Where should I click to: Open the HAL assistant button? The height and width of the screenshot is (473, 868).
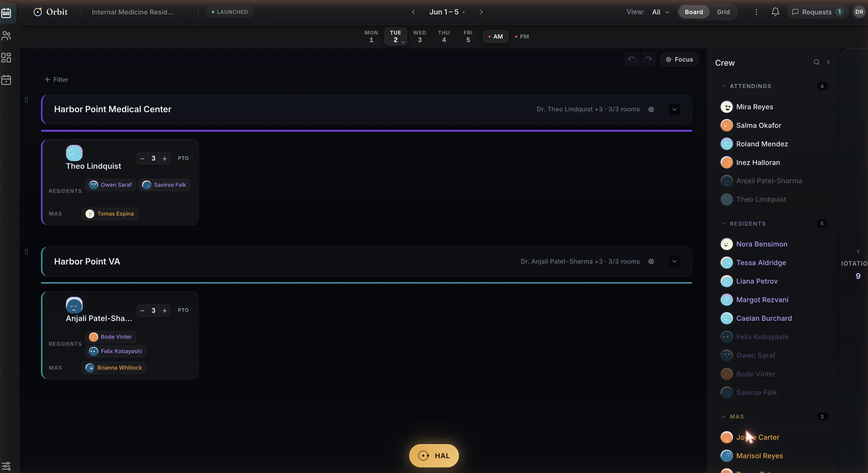(x=434, y=455)
